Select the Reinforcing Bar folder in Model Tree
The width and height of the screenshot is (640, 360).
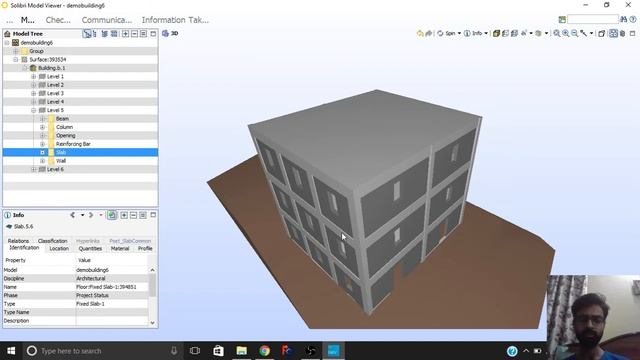tap(73, 144)
